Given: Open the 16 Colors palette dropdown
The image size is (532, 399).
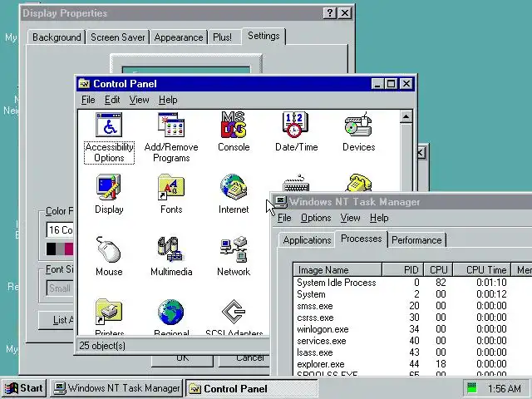Looking at the screenshot, I should (x=60, y=230).
